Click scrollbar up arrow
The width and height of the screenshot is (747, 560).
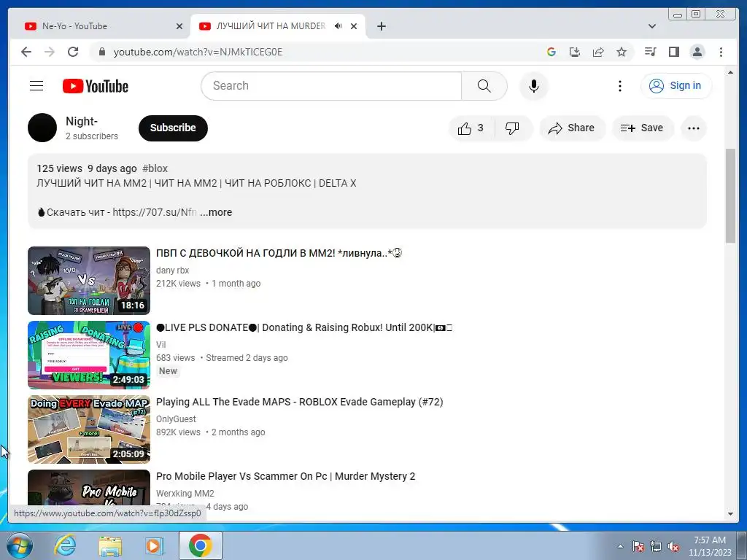(x=730, y=72)
